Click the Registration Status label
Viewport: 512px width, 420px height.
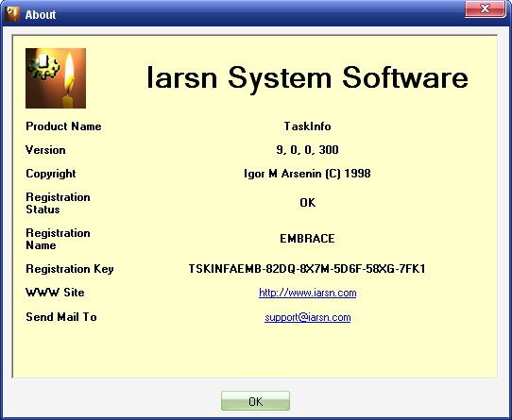pyautogui.click(x=58, y=203)
